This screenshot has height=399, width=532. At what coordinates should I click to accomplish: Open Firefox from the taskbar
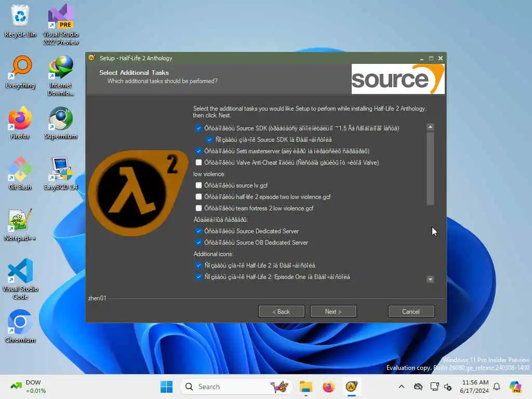pos(328,387)
